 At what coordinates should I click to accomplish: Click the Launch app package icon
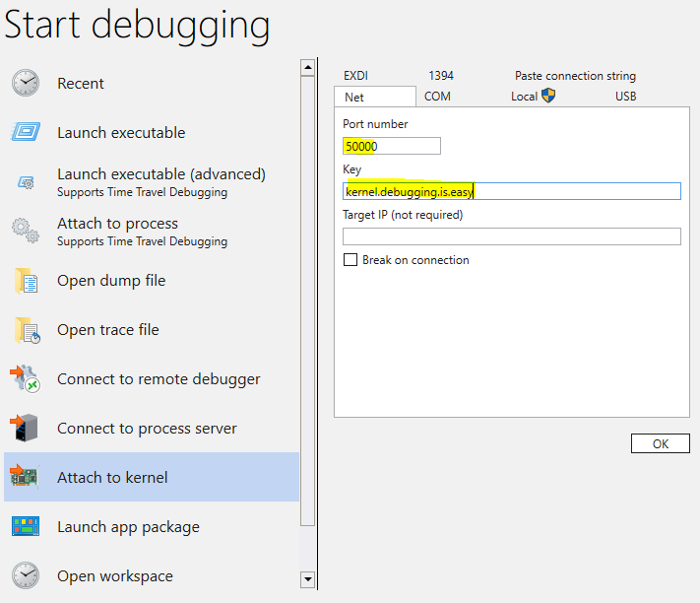[x=26, y=526]
